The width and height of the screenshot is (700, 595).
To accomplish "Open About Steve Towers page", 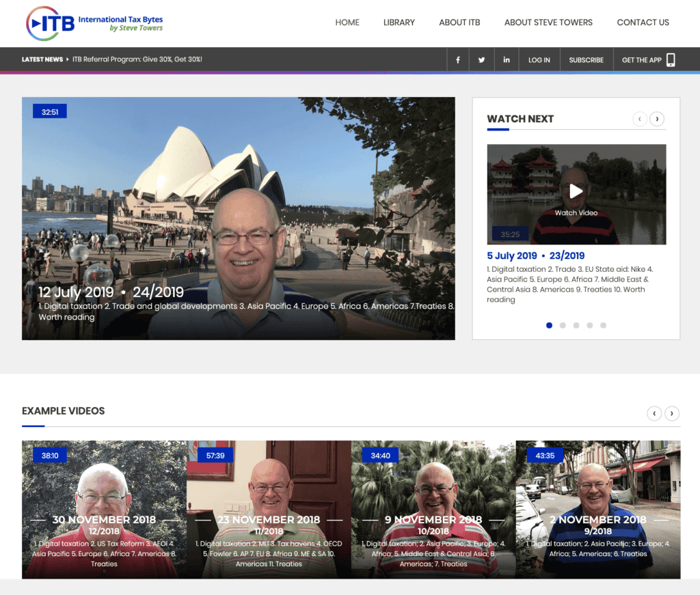I will click(x=548, y=23).
